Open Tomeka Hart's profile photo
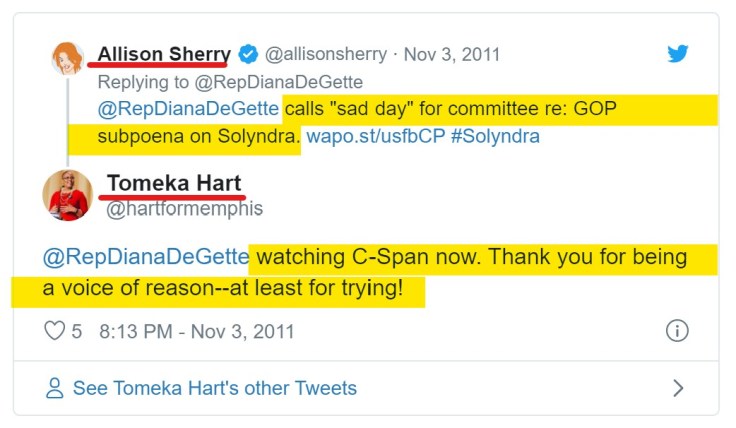736x428 pixels. (x=67, y=195)
